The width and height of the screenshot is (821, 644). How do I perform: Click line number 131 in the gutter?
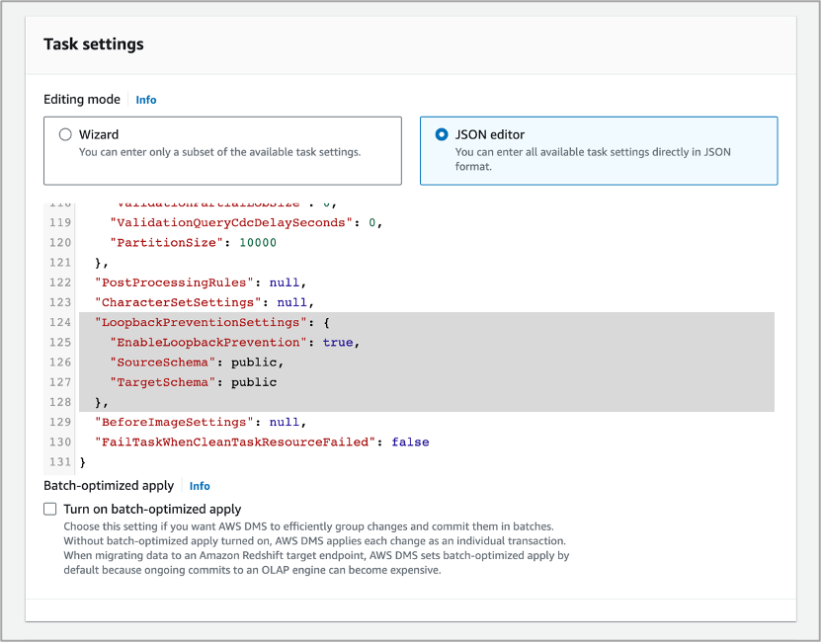coord(59,461)
